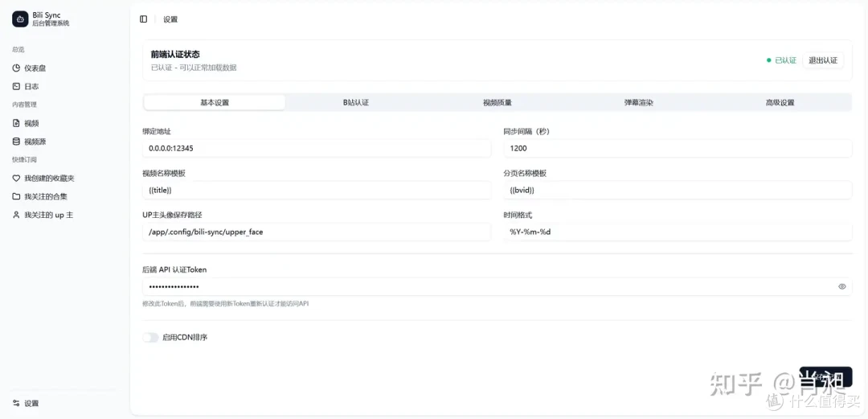This screenshot has height=419, width=868.
Task: Open the B站认证 tab
Action: click(356, 102)
